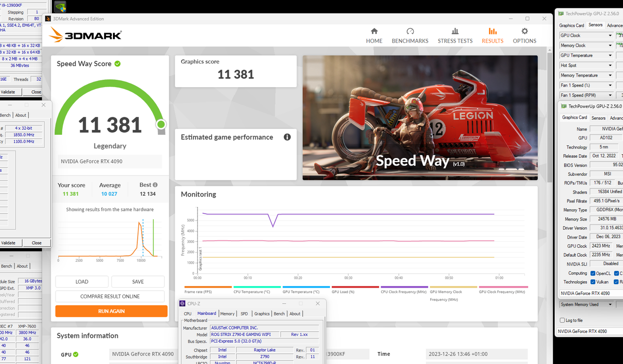Image resolution: width=623 pixels, height=364 pixels.
Task: Switch to the CPU tab in CPU-Z
Action: click(x=187, y=314)
